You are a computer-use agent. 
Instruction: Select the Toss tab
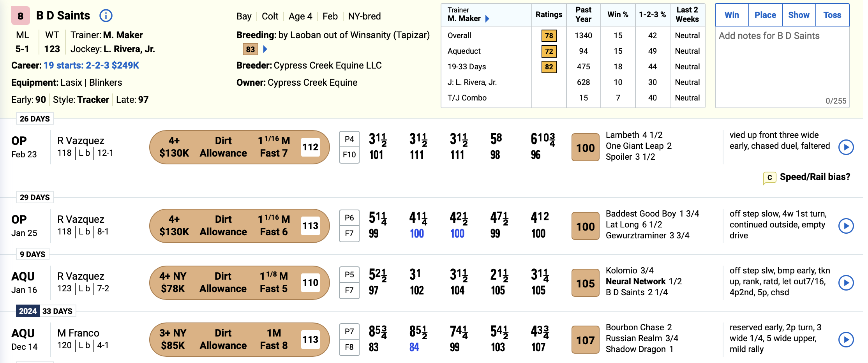pyautogui.click(x=832, y=15)
